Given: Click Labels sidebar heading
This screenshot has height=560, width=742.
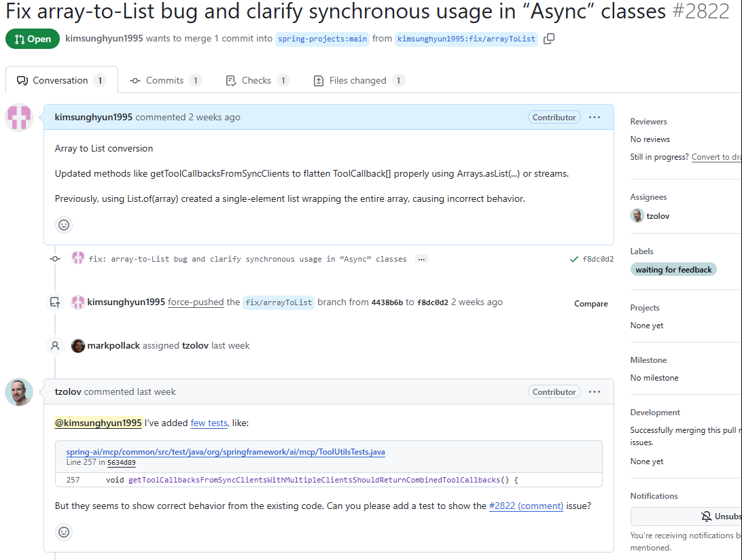Looking at the screenshot, I should [x=641, y=251].
